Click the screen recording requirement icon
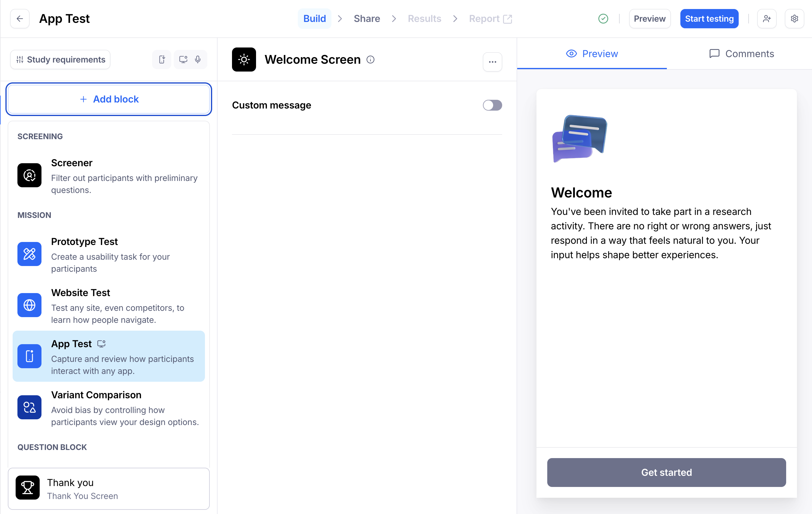Viewport: 812px width, 514px height. pos(183,60)
